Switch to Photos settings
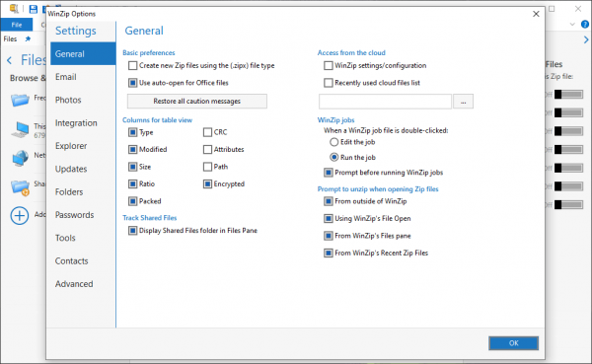592x364 pixels. click(83, 100)
